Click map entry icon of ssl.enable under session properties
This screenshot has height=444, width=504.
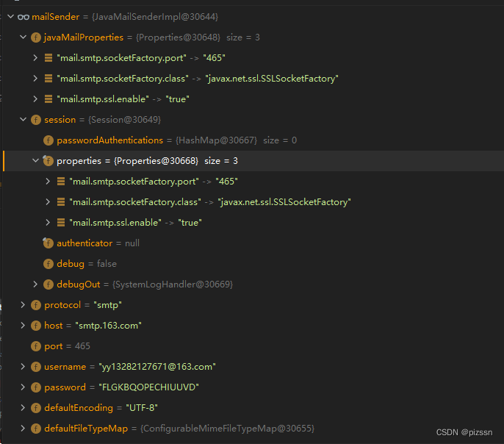pyautogui.click(x=61, y=223)
